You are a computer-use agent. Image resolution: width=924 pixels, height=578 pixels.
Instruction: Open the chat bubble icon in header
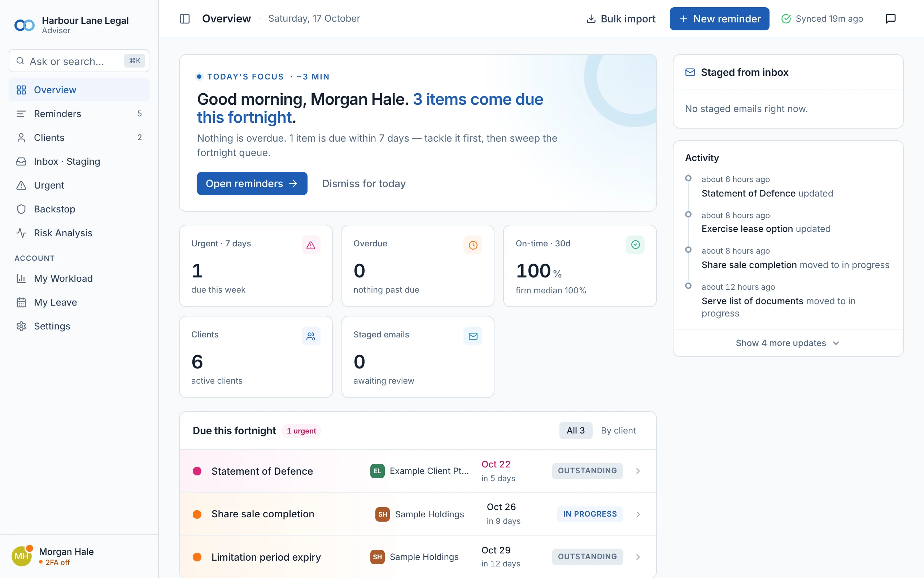[890, 19]
